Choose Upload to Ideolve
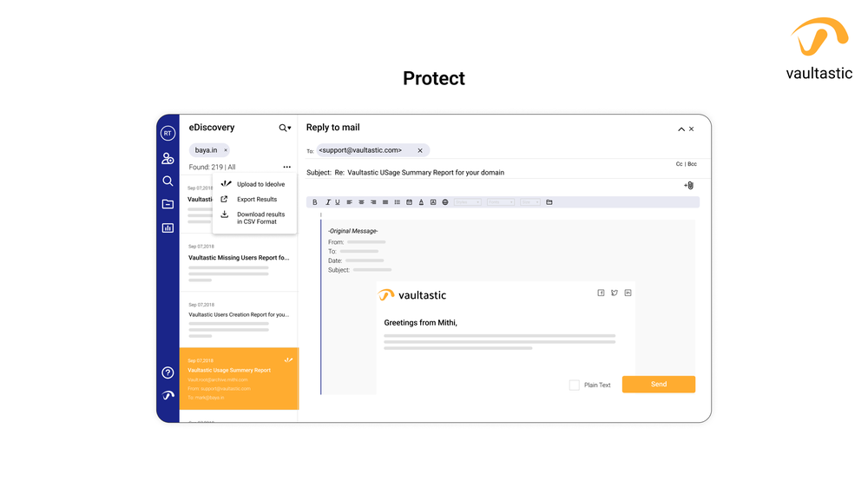The width and height of the screenshot is (868, 488). point(253,184)
